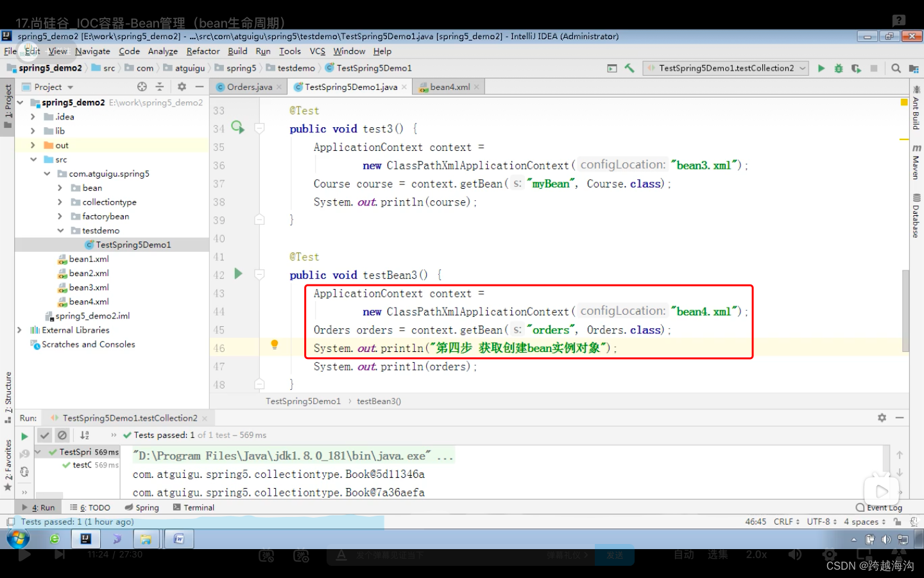Hide the Run panel with minus icon
This screenshot has width=924, height=578.
coord(900,417)
